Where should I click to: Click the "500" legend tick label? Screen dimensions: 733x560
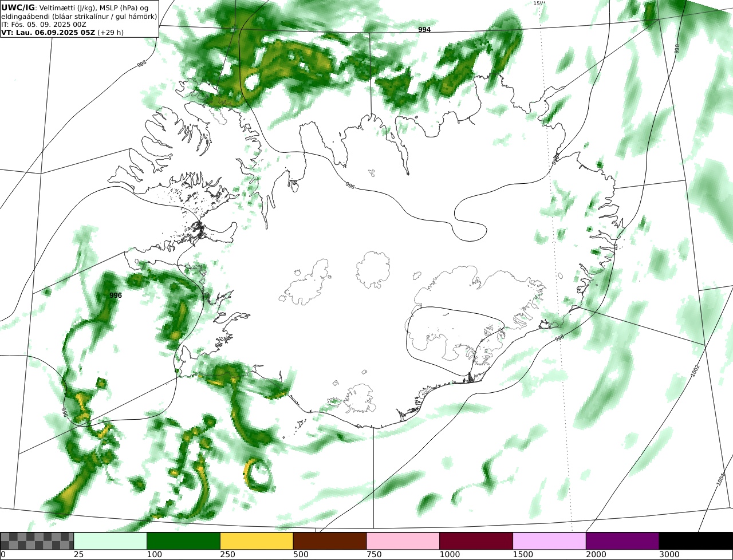tap(301, 554)
